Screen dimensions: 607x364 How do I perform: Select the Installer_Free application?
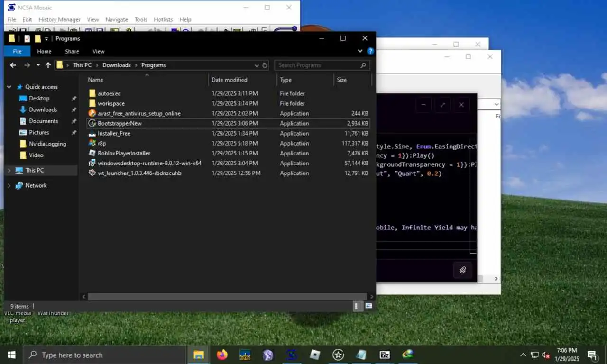point(114,133)
